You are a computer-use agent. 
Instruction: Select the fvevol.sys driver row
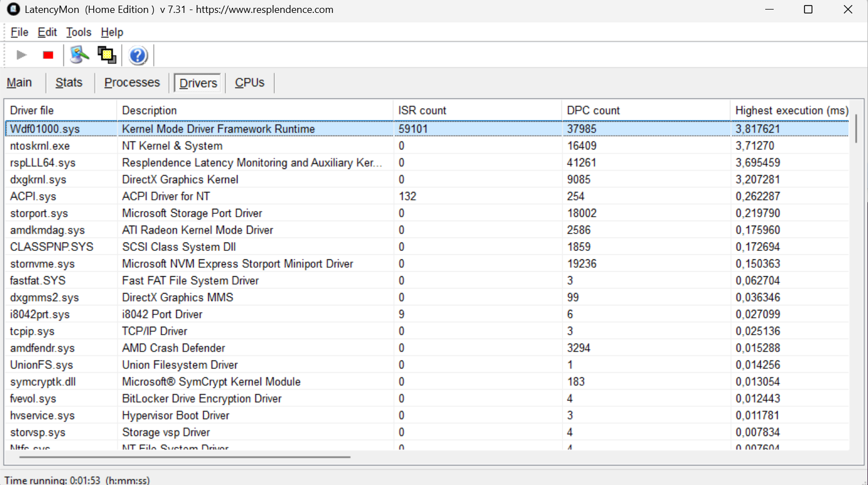(x=427, y=399)
